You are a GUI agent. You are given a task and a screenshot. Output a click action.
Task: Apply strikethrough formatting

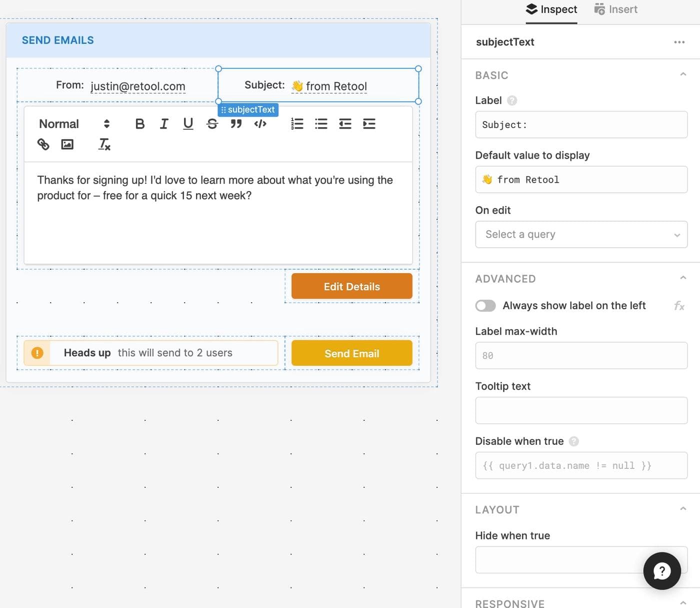point(212,124)
